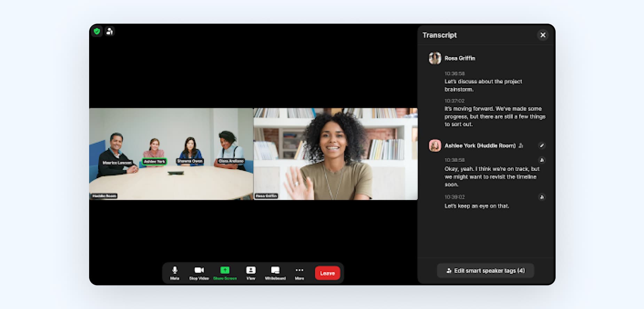Open the More options menu

[299, 273]
